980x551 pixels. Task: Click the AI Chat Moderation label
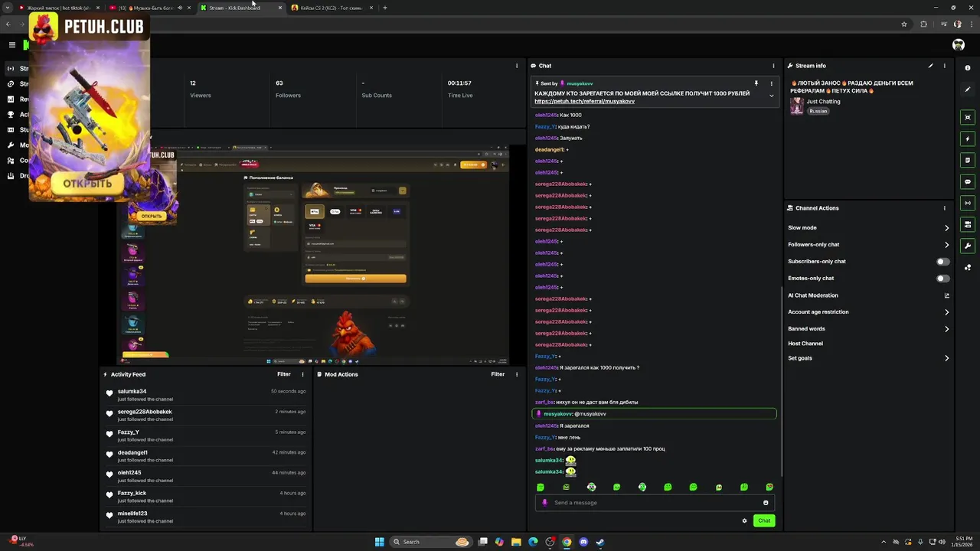click(x=813, y=295)
